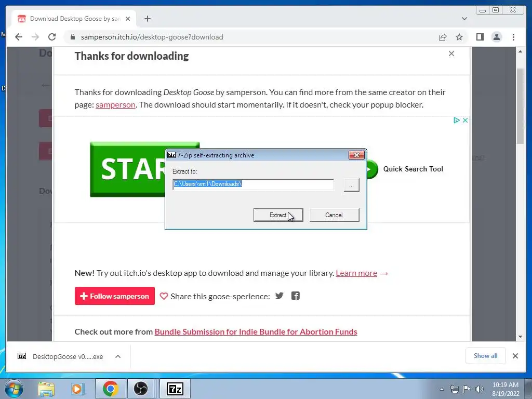
Task: Open browse folder button with ellipsis
Action: tap(351, 185)
